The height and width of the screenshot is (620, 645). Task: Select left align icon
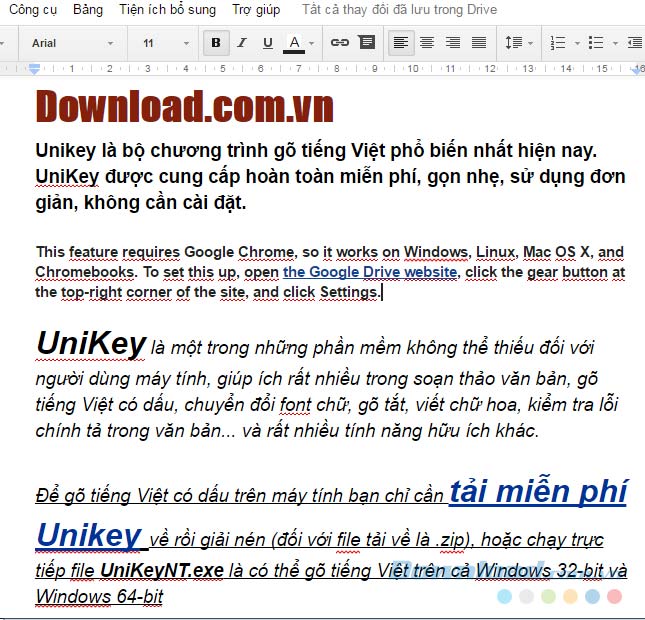(x=401, y=42)
